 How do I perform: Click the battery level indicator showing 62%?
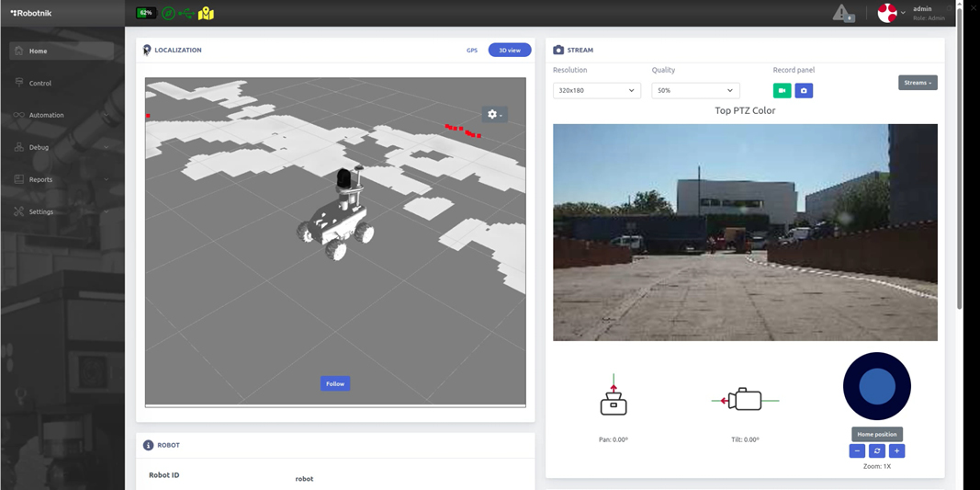[x=145, y=13]
